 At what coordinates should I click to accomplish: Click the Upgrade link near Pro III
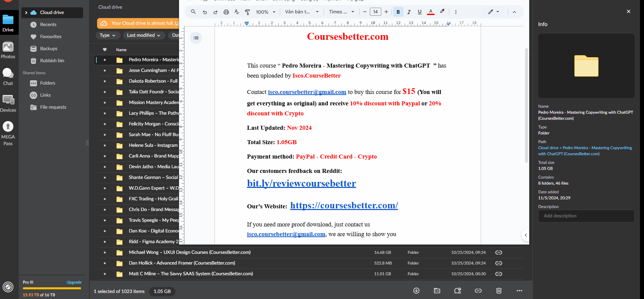[74, 282]
